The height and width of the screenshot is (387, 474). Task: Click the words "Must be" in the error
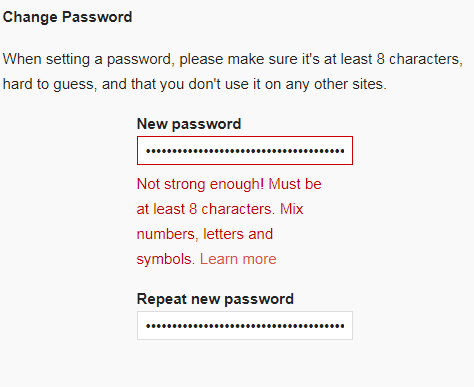[x=295, y=184]
